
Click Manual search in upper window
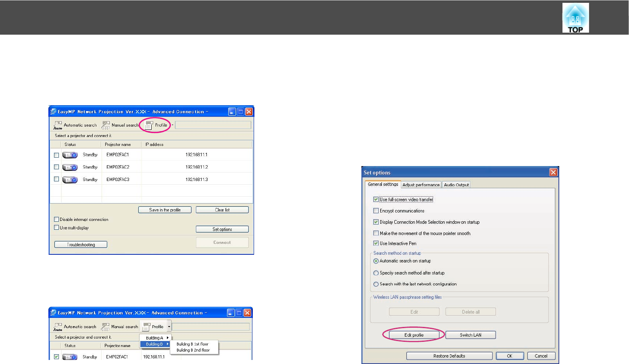point(120,125)
